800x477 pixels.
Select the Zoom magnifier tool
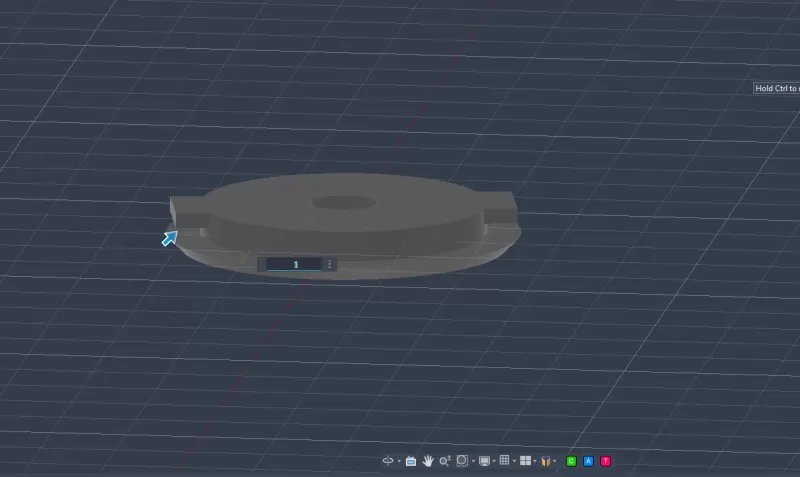(x=445, y=461)
